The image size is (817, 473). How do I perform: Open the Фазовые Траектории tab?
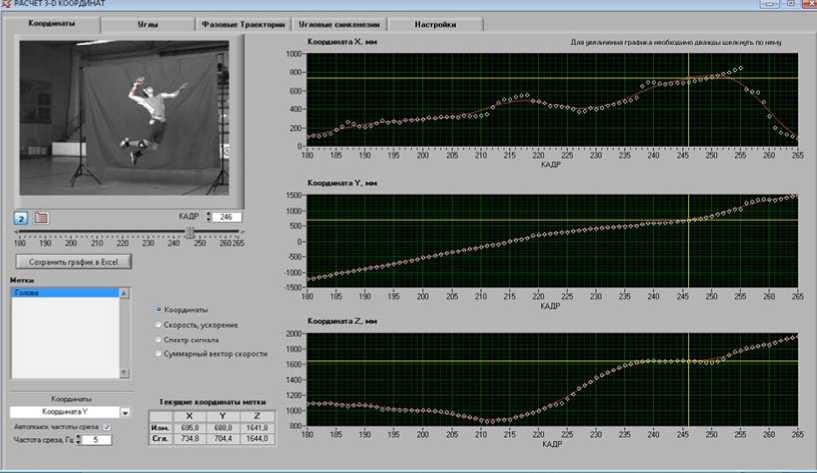(242, 23)
